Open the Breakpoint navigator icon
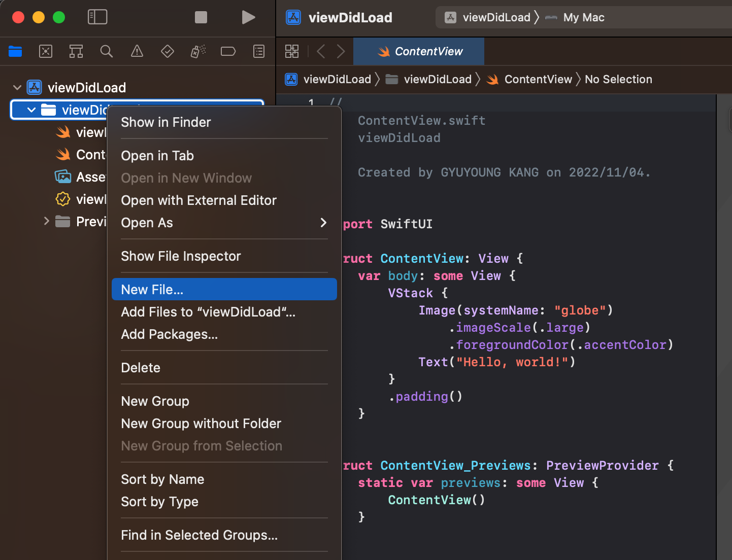The image size is (732, 560). tap(228, 51)
